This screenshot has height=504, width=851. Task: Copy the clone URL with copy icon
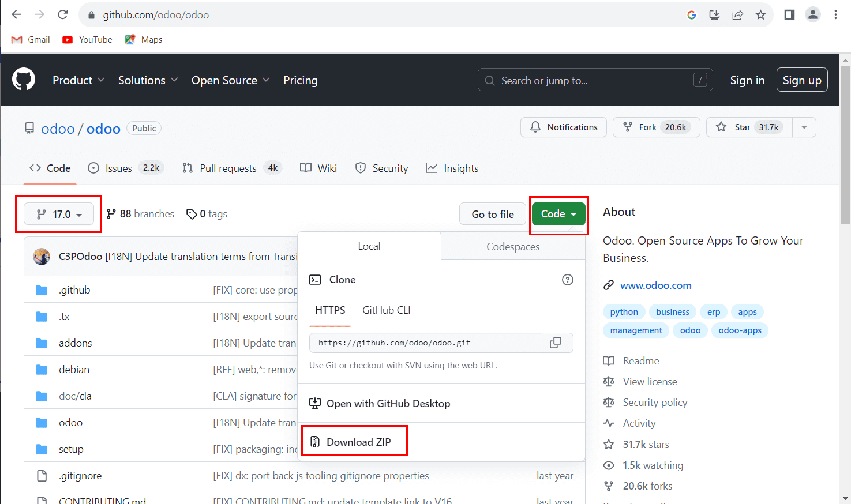[x=557, y=343]
